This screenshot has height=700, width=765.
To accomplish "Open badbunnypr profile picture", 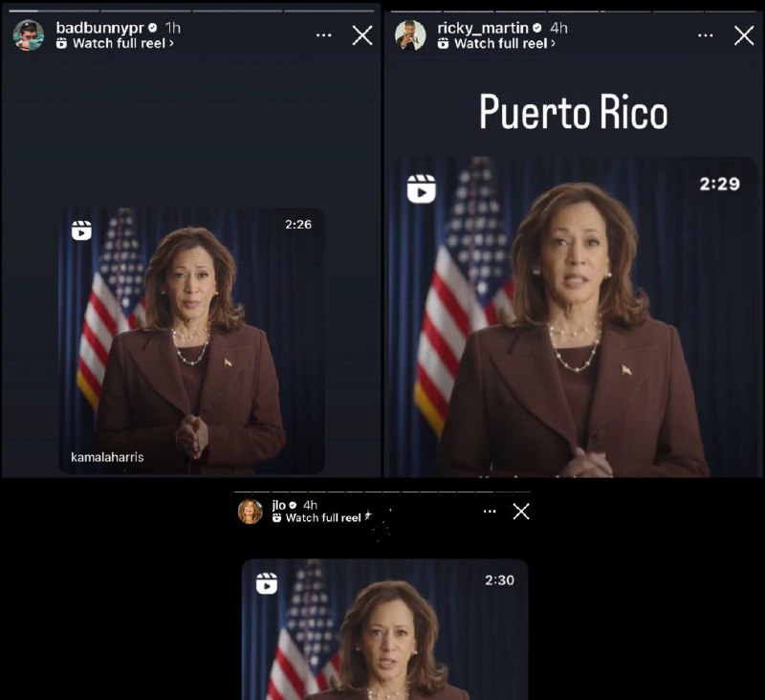I will click(x=29, y=35).
